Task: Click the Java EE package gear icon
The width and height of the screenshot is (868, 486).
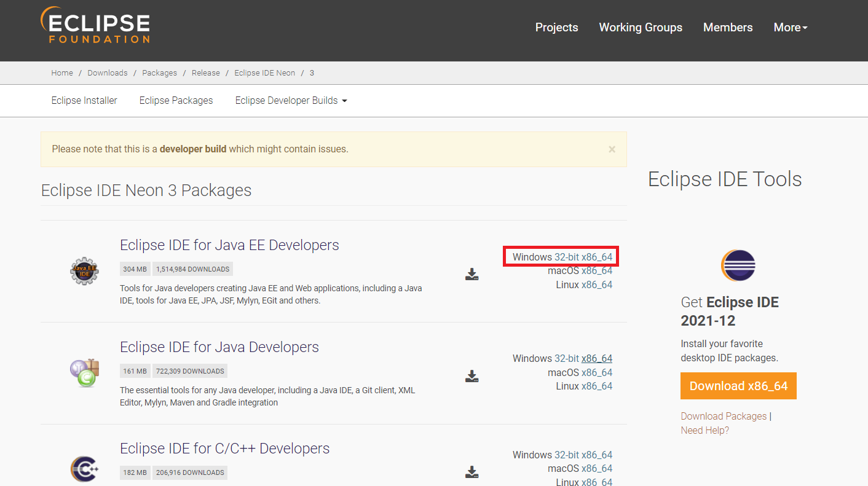Action: point(84,271)
